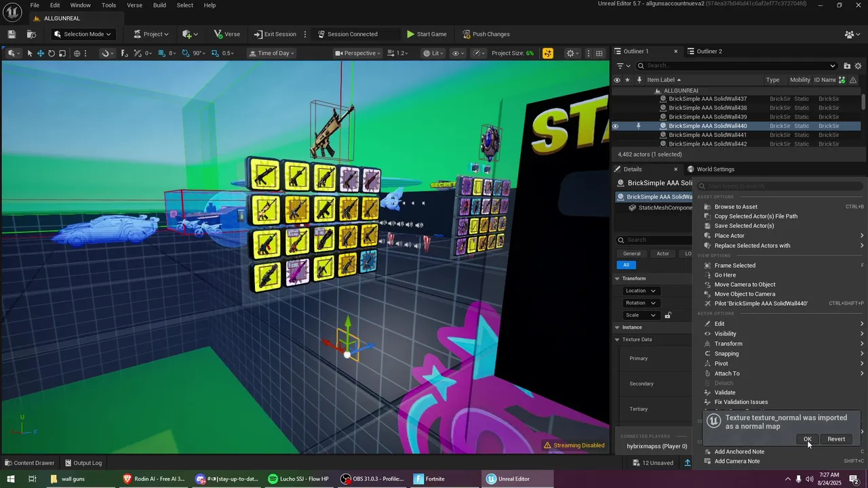The image size is (868, 488).
Task: Open Time of Day dropdown
Action: coord(271,53)
